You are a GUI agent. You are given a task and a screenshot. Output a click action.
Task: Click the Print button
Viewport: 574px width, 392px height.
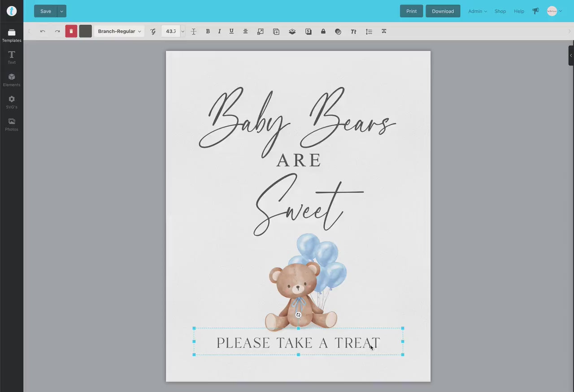pos(411,11)
